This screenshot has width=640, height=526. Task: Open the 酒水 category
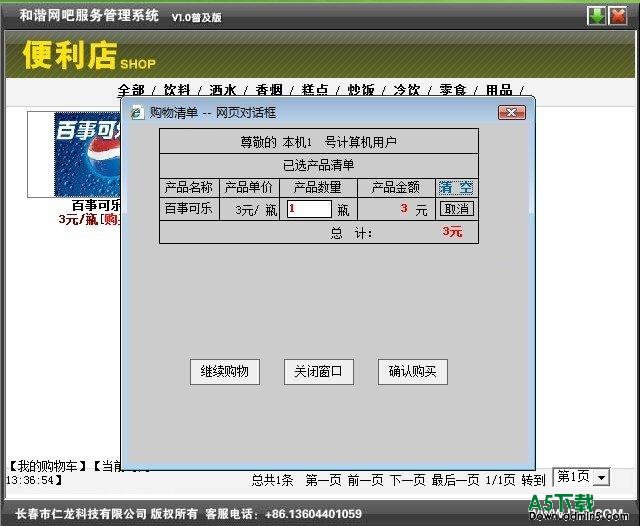tap(223, 90)
